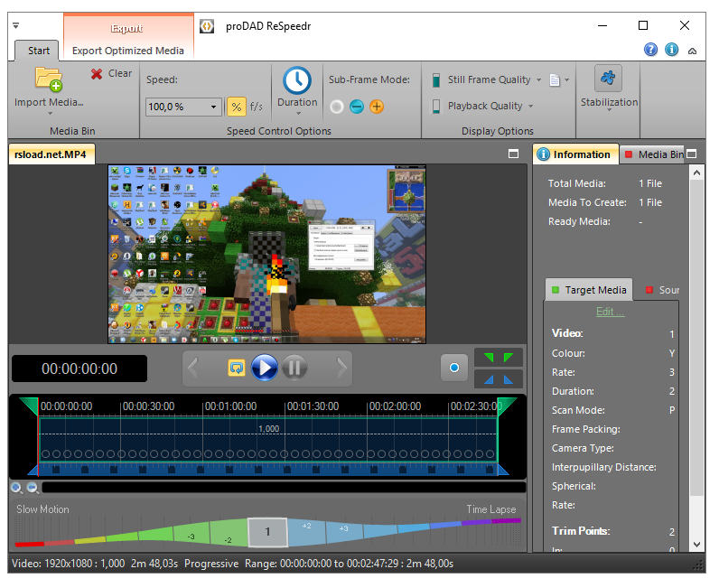The image size is (719, 588).
Task: Select speed factor 1 on speed ramp
Action: tap(267, 532)
